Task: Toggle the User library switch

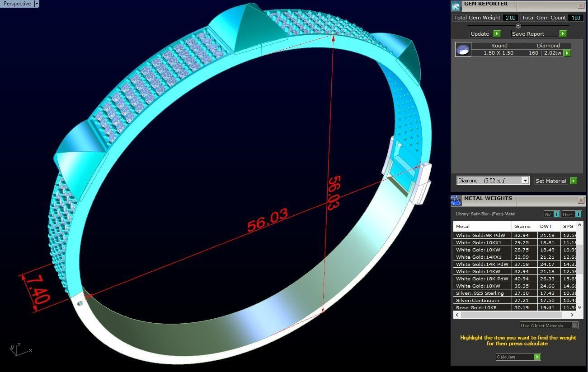Action: coord(572,214)
